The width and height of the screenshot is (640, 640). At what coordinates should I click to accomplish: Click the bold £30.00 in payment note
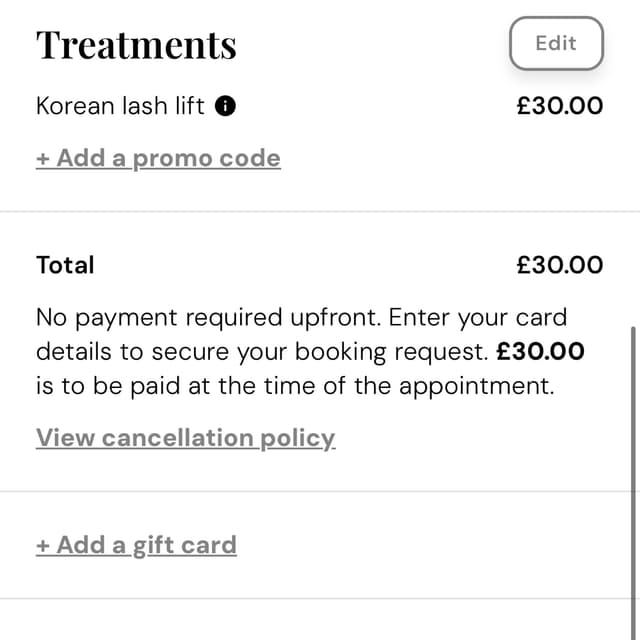540,352
